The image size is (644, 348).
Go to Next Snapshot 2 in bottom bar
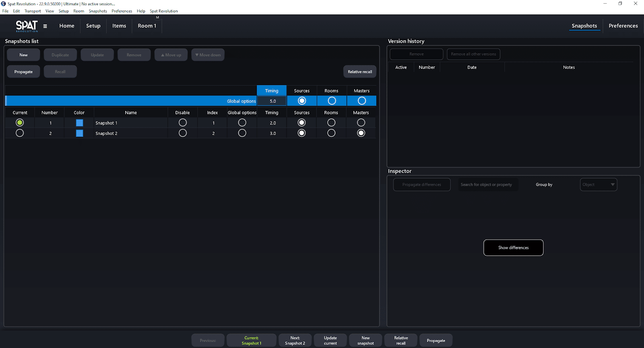point(295,340)
